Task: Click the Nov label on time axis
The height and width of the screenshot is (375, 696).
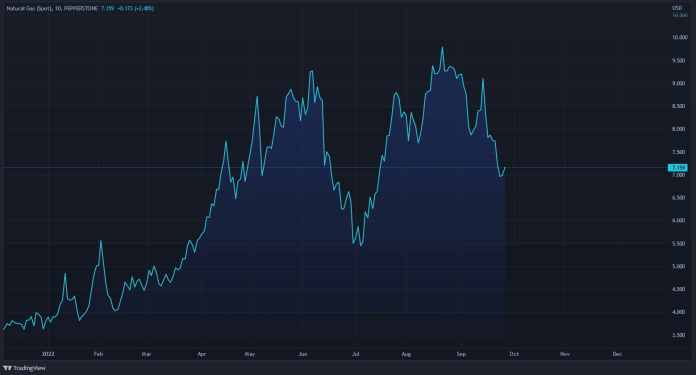Action: pos(565,354)
